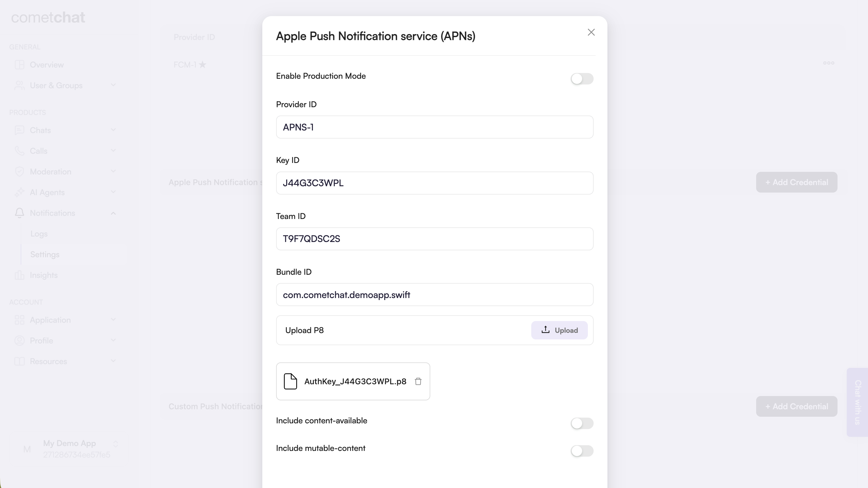Turn on Include mutable-content
The image size is (868, 488).
pyautogui.click(x=582, y=451)
